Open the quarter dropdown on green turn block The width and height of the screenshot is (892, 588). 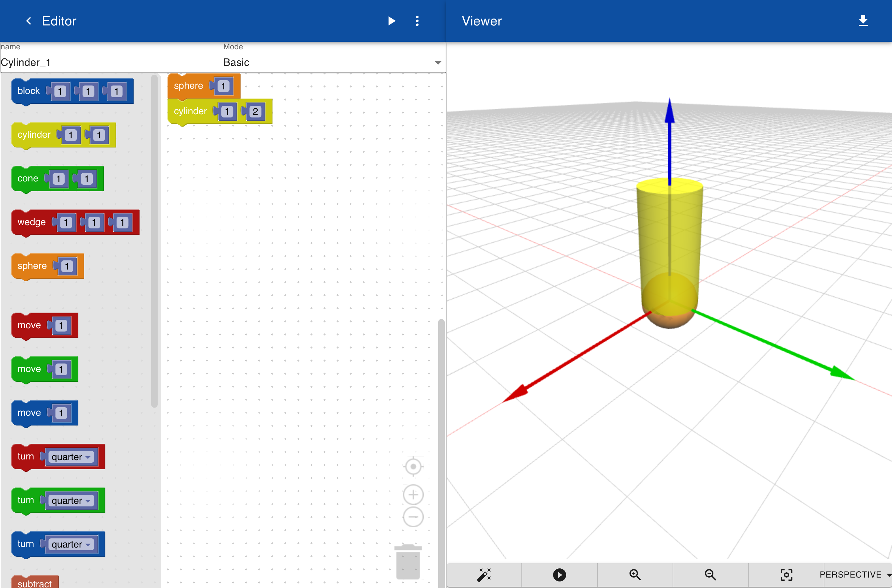pyautogui.click(x=71, y=501)
